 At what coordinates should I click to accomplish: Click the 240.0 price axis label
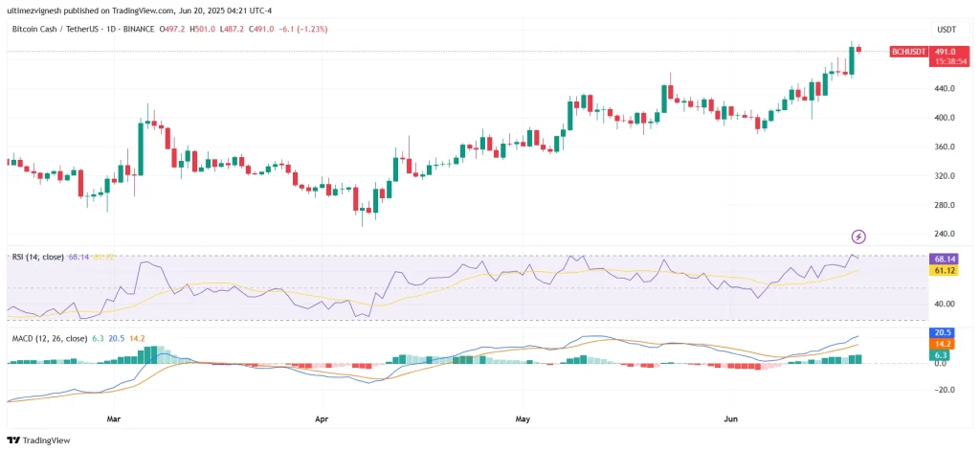pos(945,234)
